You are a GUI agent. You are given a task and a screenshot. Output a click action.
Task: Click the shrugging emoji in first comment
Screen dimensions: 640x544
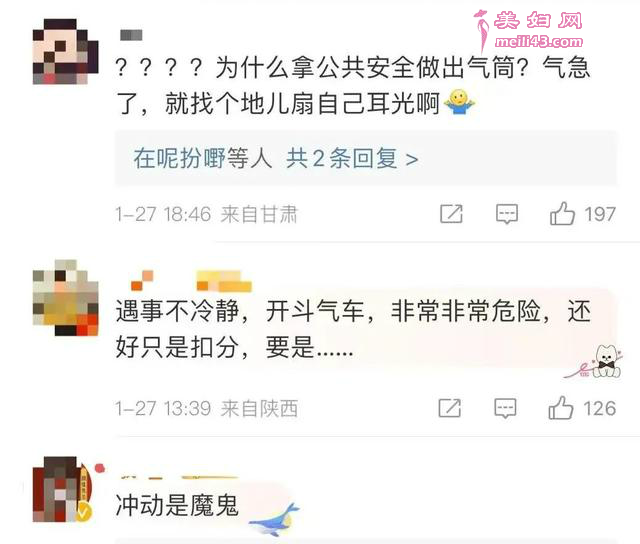click(x=459, y=102)
